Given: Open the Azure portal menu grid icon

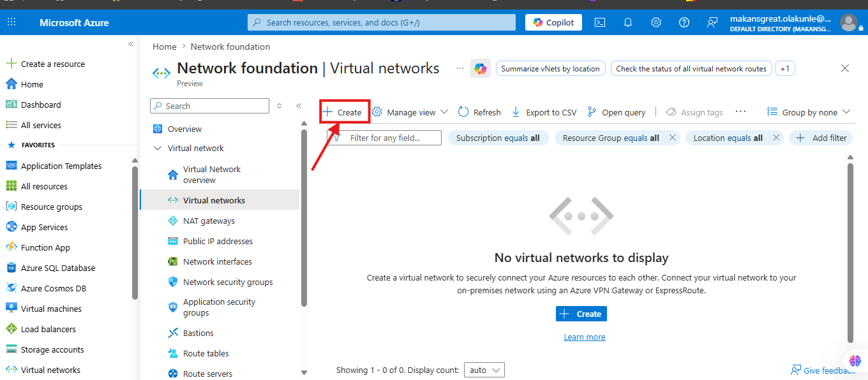Looking at the screenshot, I should [x=11, y=22].
